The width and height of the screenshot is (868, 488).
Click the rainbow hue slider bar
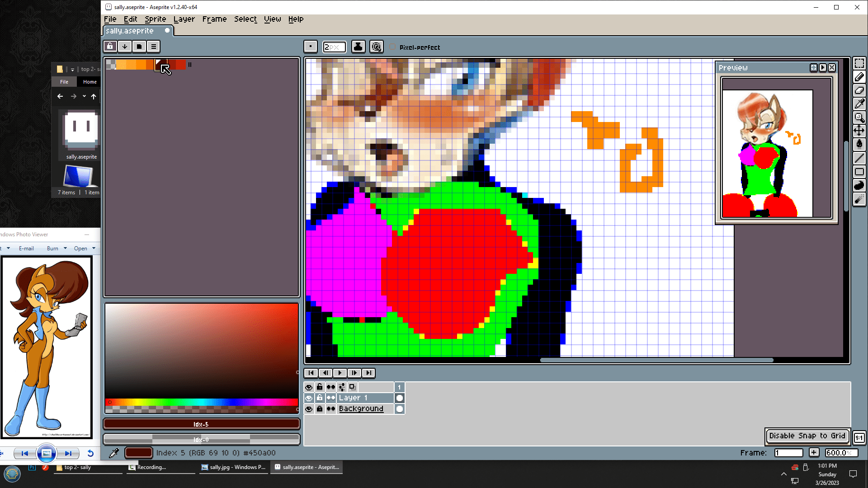pyautogui.click(x=201, y=402)
